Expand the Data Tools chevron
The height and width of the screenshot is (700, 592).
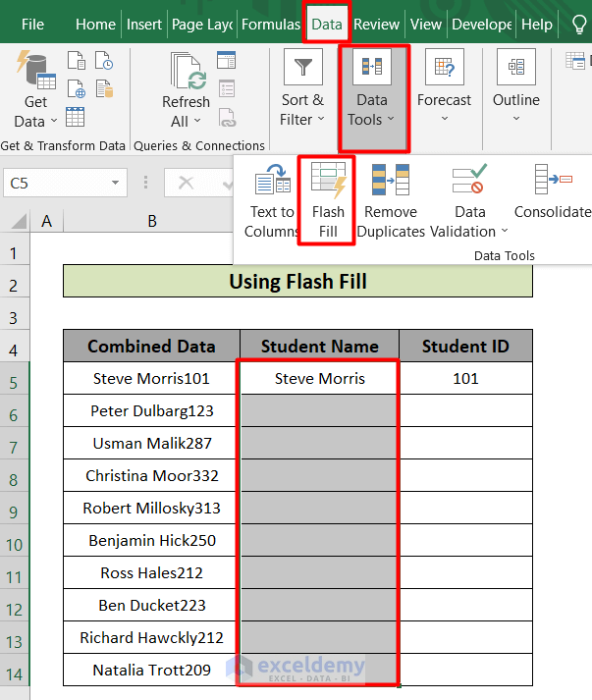pyautogui.click(x=391, y=119)
